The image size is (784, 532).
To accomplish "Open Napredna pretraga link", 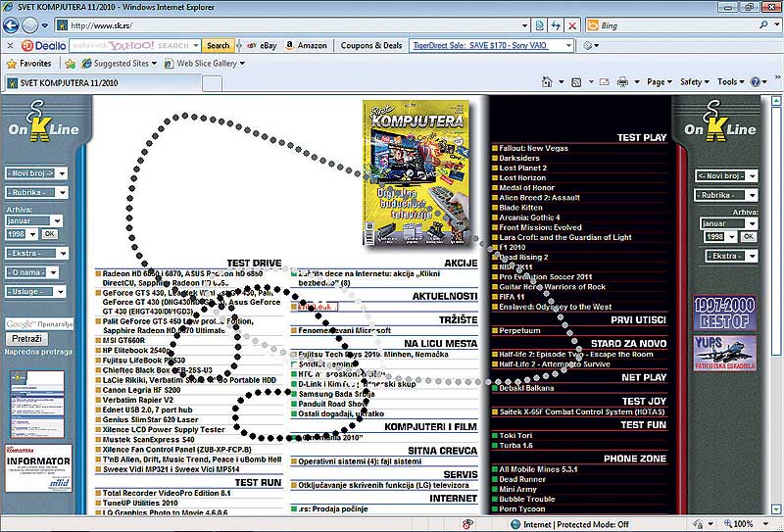I will (x=38, y=352).
